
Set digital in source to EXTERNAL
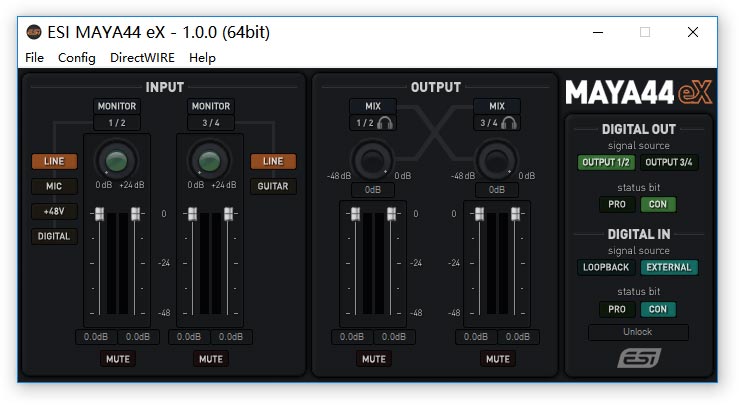669,267
